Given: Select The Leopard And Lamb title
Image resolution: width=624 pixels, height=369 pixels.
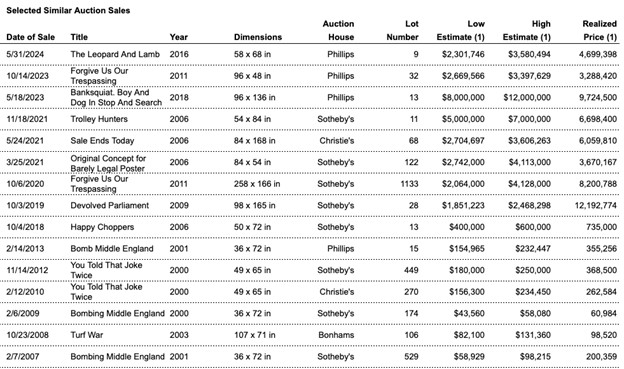Looking at the screenshot, I should 115,54.
